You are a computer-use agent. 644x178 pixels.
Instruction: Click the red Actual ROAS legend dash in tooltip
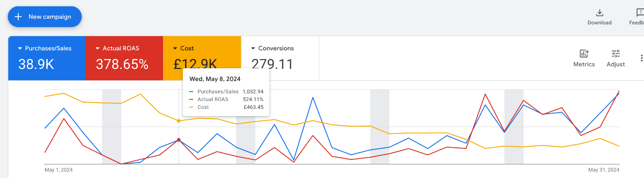191,99
